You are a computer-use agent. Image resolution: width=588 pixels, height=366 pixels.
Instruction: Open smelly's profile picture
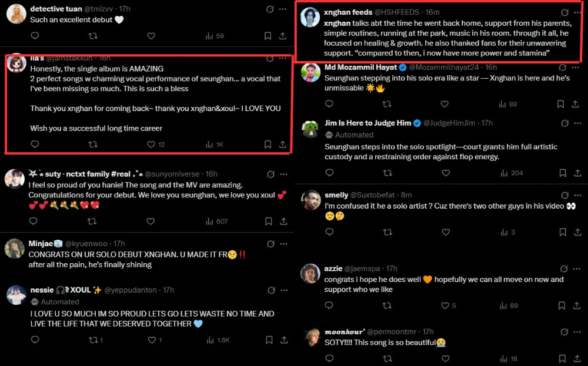(310, 201)
